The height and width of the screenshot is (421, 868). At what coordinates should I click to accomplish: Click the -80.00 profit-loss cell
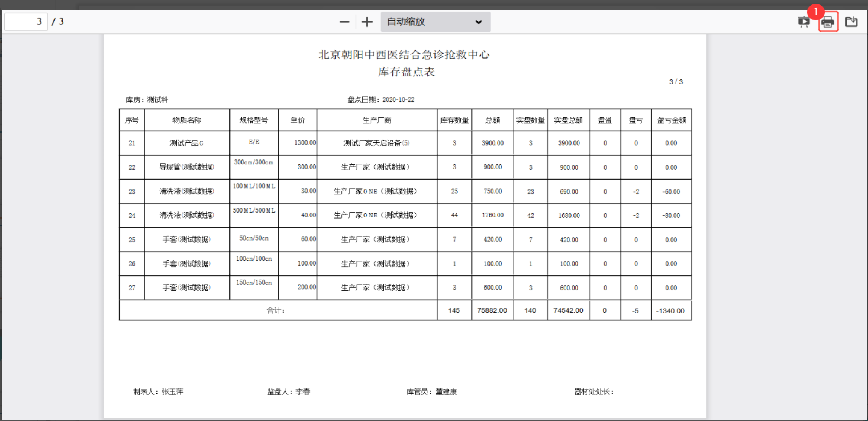[x=671, y=216]
